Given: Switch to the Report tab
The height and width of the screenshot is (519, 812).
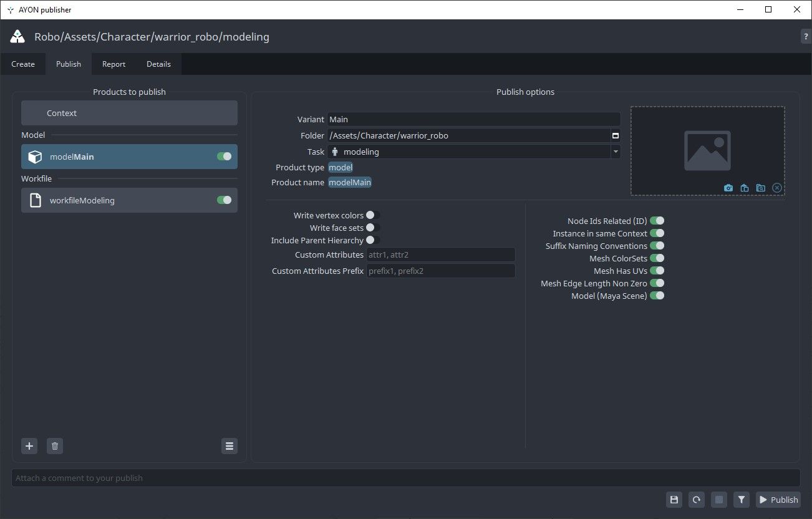Looking at the screenshot, I should 114,64.
